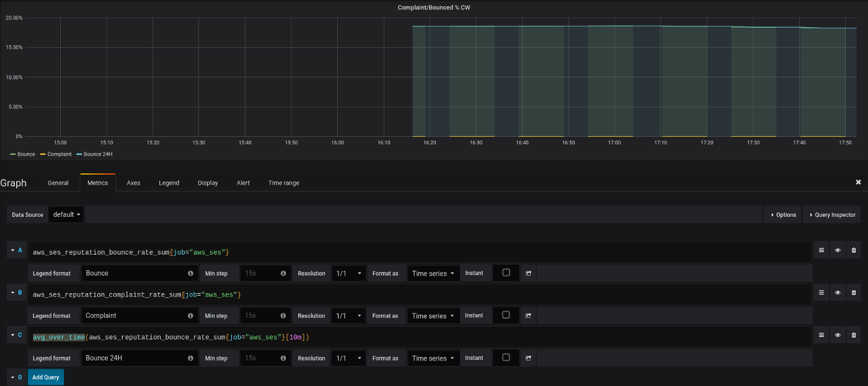This screenshot has height=386, width=868.
Task: Open the Resolution dropdown for query B
Action: (x=348, y=316)
